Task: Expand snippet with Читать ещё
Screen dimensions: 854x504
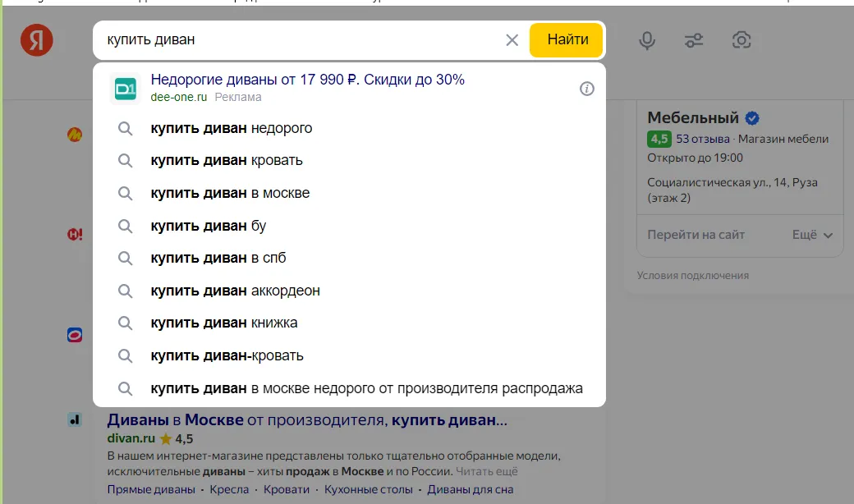Action: pos(486,471)
